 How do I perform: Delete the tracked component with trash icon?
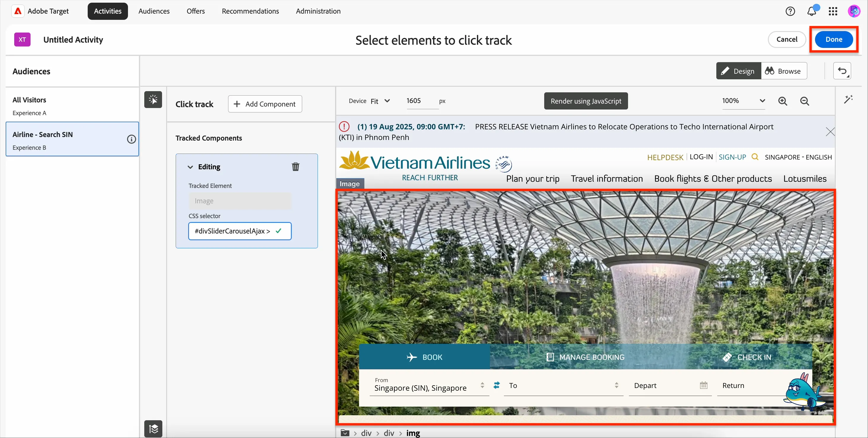pos(296,167)
